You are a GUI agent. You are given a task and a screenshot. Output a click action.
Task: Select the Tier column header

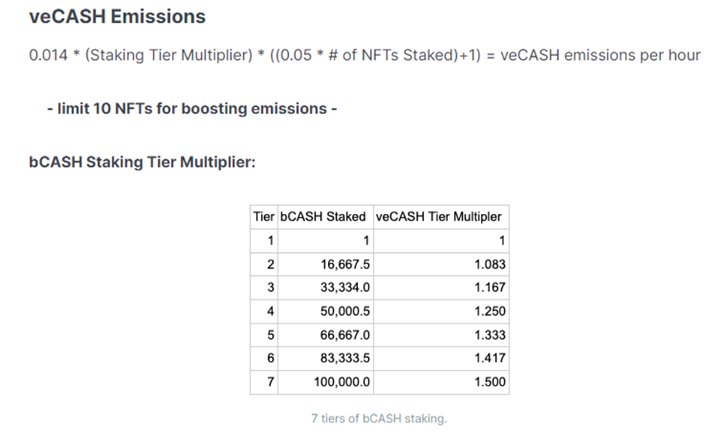click(264, 217)
